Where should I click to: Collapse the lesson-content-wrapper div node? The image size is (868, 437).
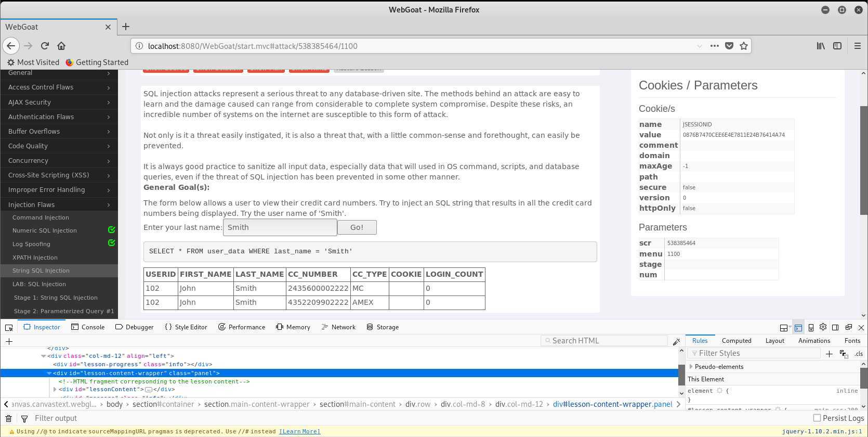[49, 373]
